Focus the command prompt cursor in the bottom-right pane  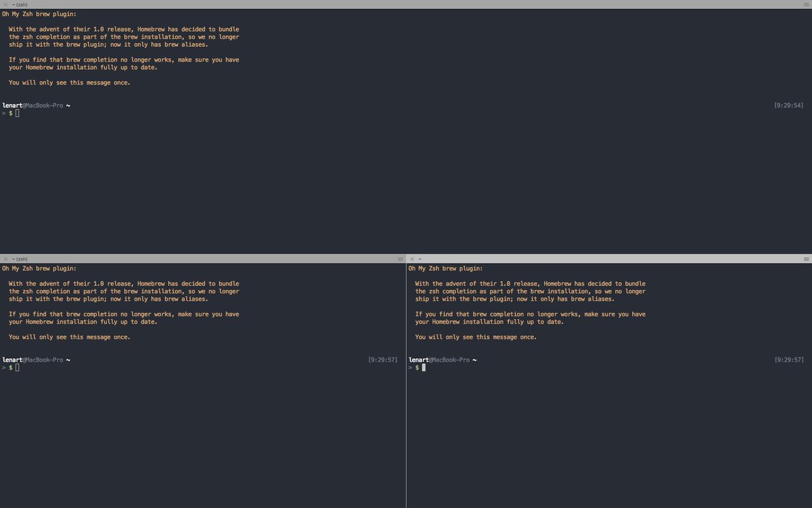point(424,368)
